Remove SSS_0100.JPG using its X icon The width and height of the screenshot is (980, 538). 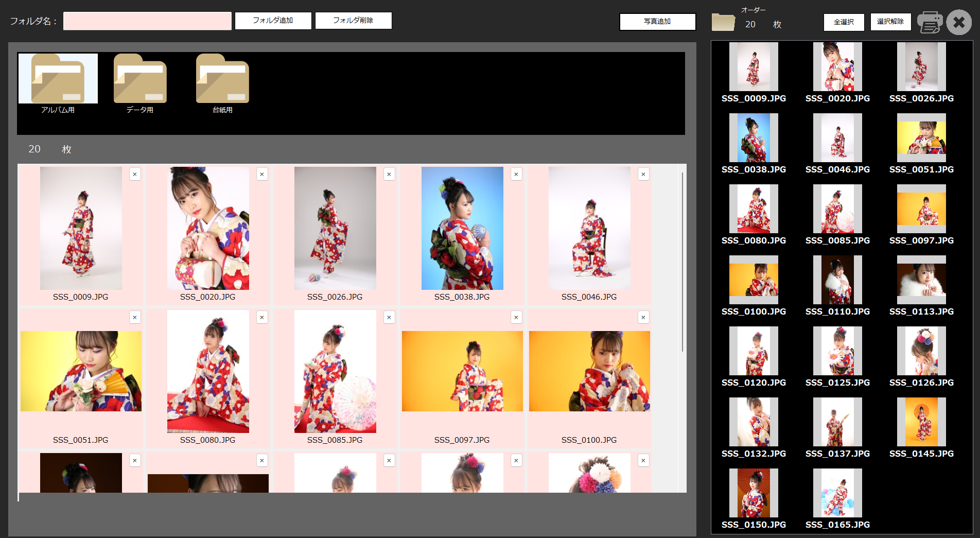click(x=643, y=318)
